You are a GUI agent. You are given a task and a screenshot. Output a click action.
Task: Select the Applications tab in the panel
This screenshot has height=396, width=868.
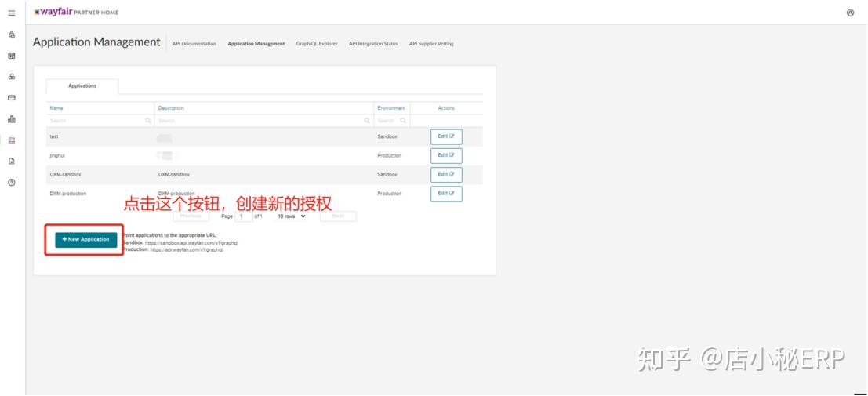pos(82,86)
